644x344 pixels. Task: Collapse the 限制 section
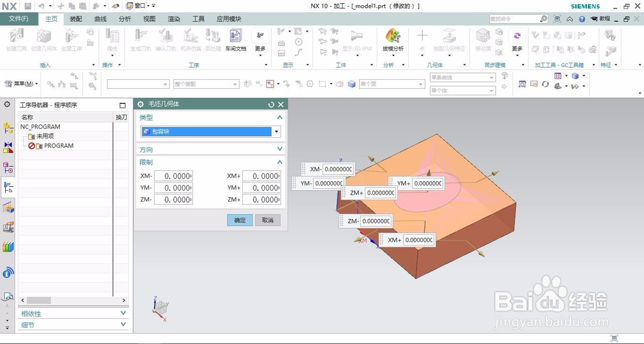point(279,162)
